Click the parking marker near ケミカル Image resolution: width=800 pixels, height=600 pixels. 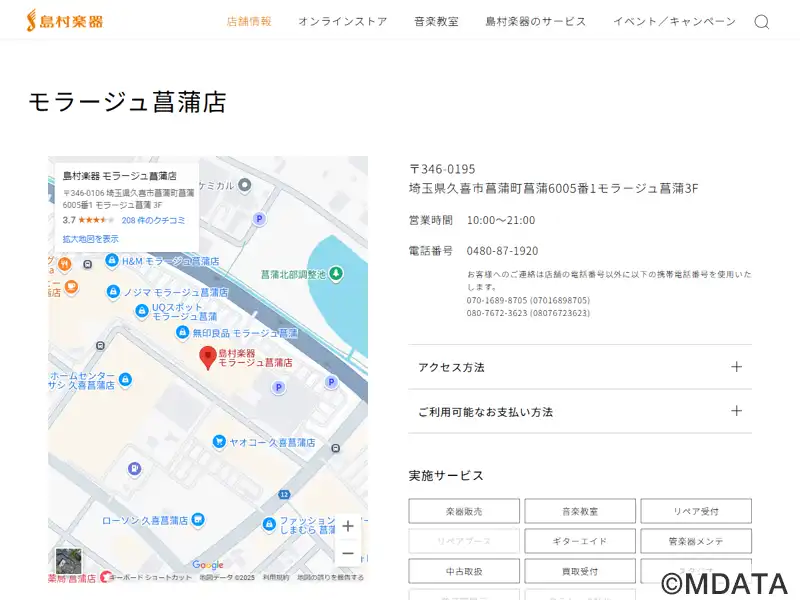[259, 219]
